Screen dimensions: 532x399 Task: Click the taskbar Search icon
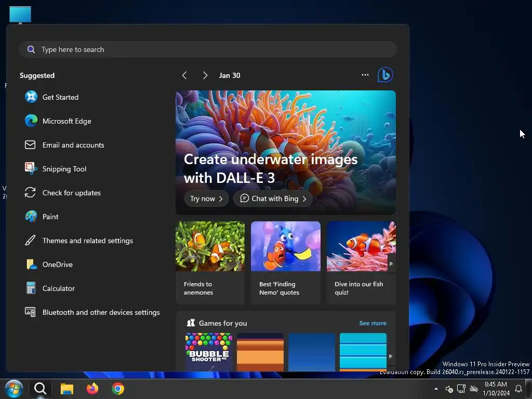click(x=41, y=389)
